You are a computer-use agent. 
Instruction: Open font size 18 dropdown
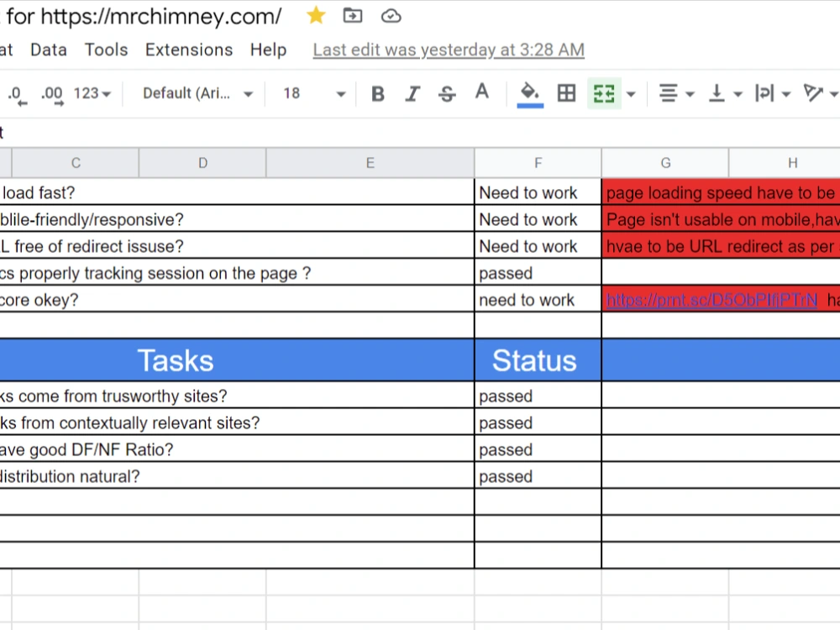click(314, 94)
